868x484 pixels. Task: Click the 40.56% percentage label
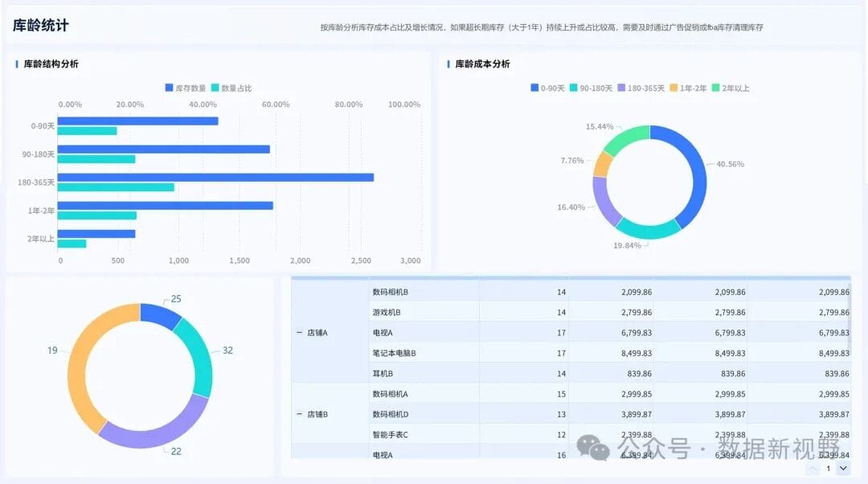[x=730, y=164]
